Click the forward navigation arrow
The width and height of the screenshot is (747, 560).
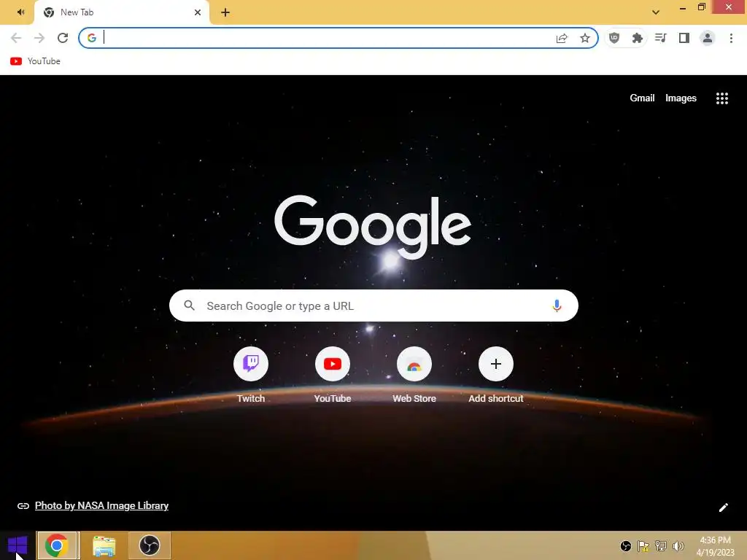(39, 38)
